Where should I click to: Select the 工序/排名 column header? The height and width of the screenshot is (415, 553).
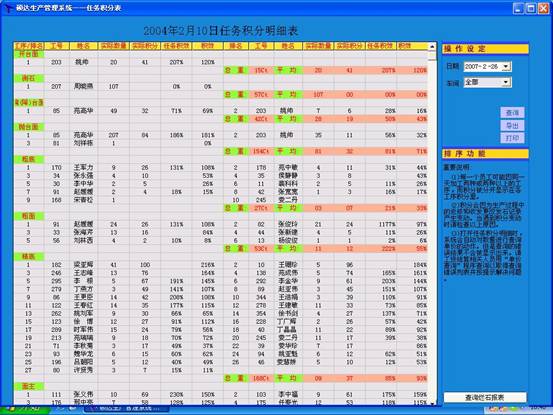pos(29,46)
